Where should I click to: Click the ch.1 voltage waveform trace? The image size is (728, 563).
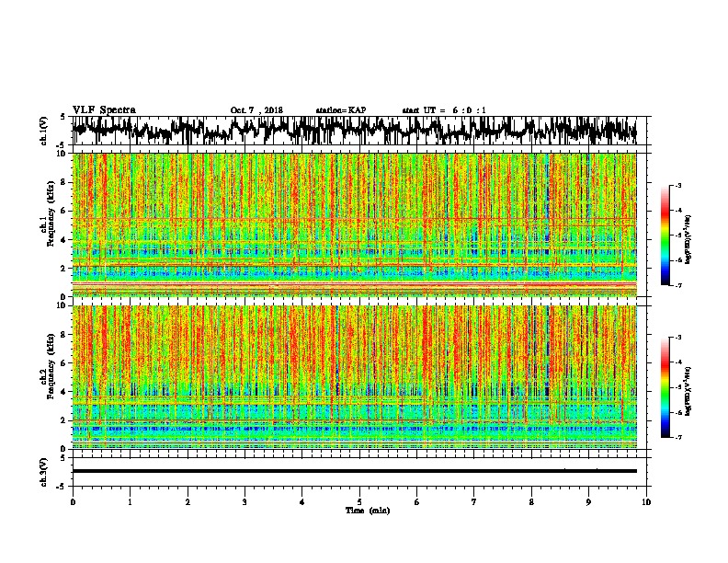[x=354, y=130]
